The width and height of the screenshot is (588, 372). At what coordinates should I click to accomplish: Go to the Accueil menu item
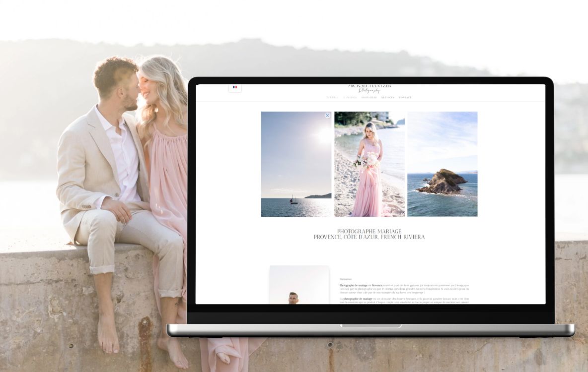click(x=333, y=97)
